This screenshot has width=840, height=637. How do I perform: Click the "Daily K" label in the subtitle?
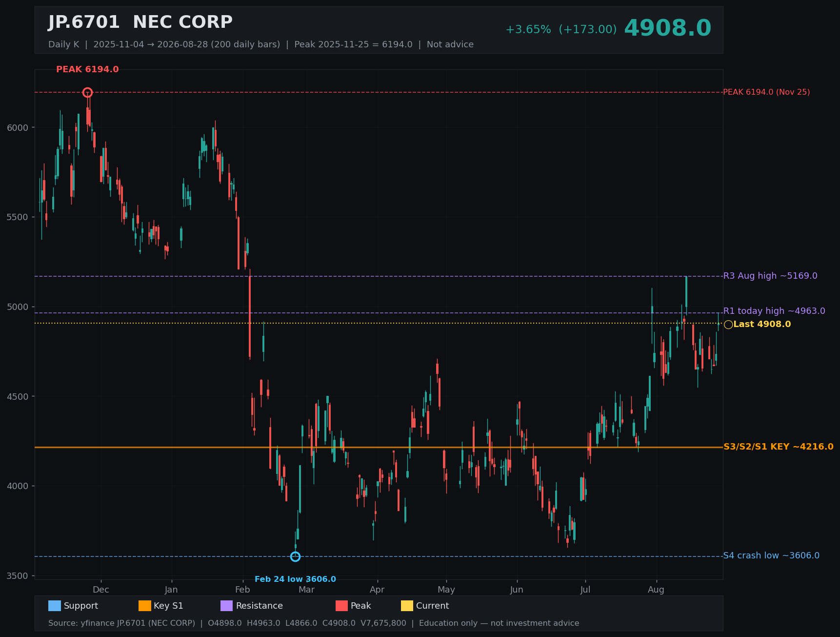(x=63, y=44)
